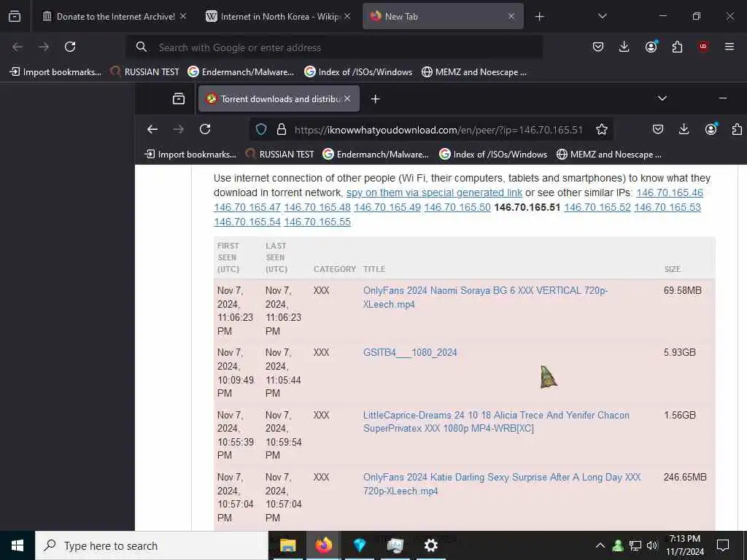Viewport: 747px width, 560px height.
Task: Open network icon in system tray
Action: point(635,545)
